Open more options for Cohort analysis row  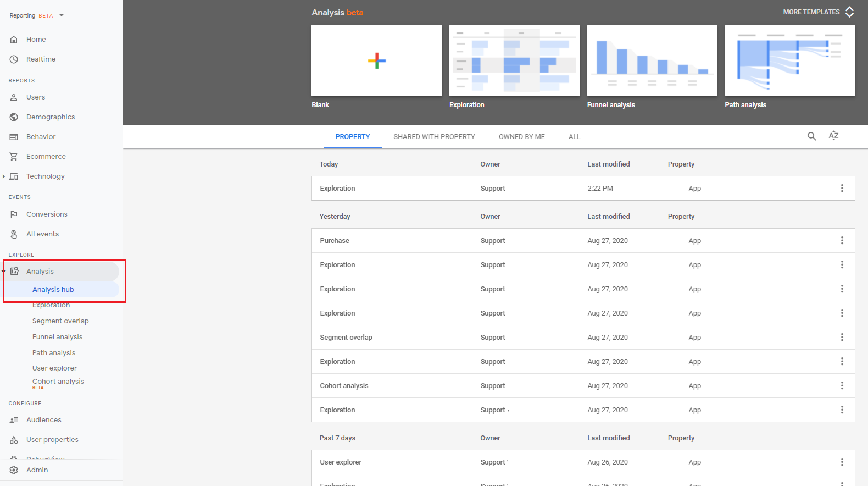842,386
